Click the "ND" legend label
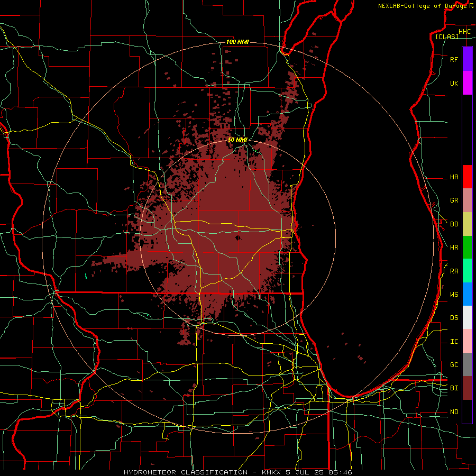The image size is (476, 476). click(454, 412)
